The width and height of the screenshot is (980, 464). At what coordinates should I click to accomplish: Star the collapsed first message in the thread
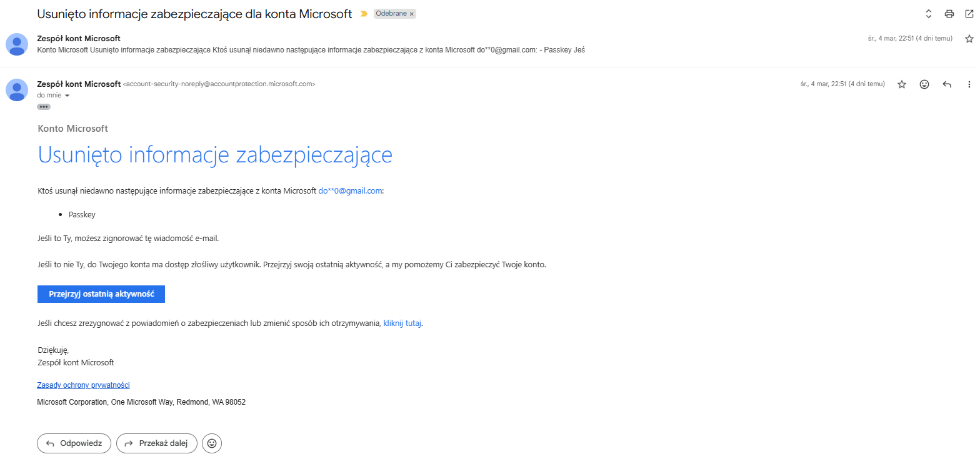[969, 39]
